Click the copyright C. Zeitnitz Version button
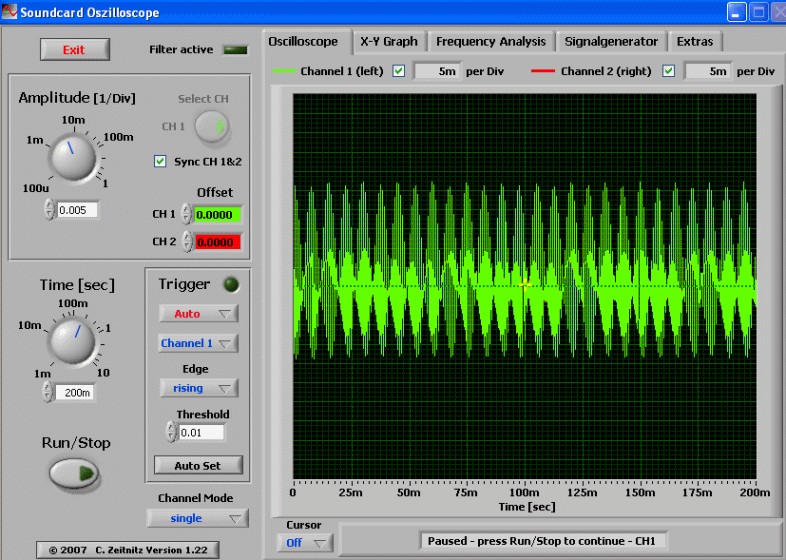Viewport: 786px width, 560px height. coord(128,550)
